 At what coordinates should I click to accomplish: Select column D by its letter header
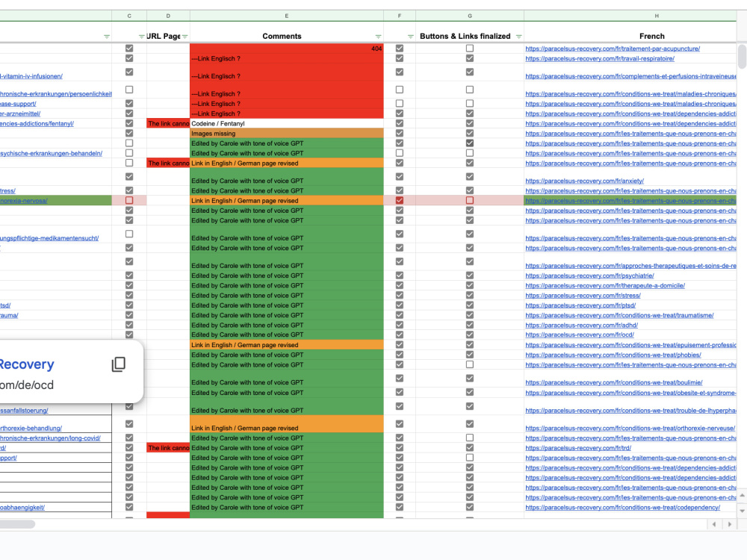tap(168, 16)
